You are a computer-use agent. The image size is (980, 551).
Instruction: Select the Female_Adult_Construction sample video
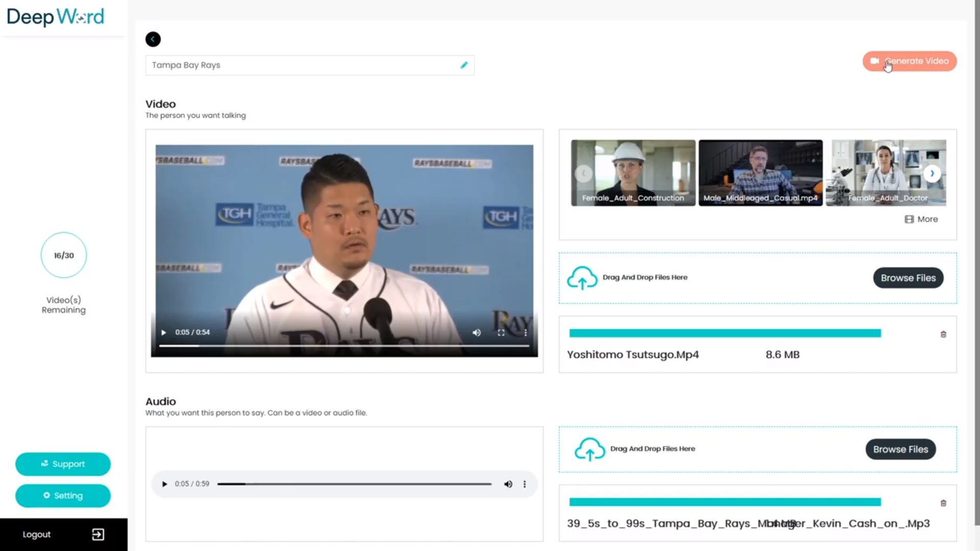pos(633,172)
